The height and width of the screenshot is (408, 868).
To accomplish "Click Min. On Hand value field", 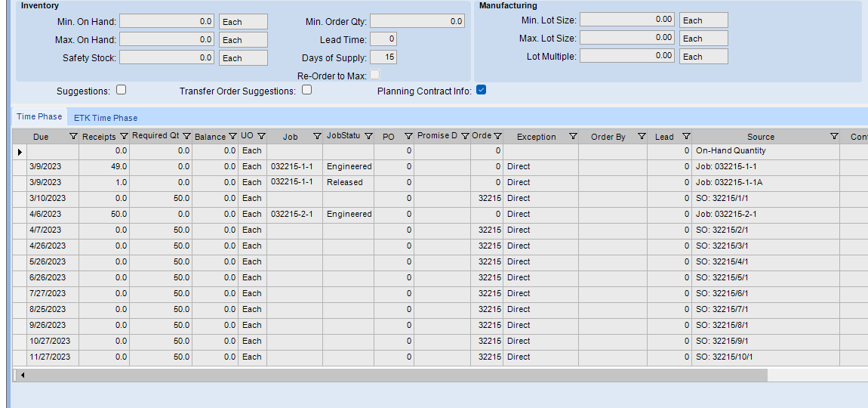I will coord(167,22).
